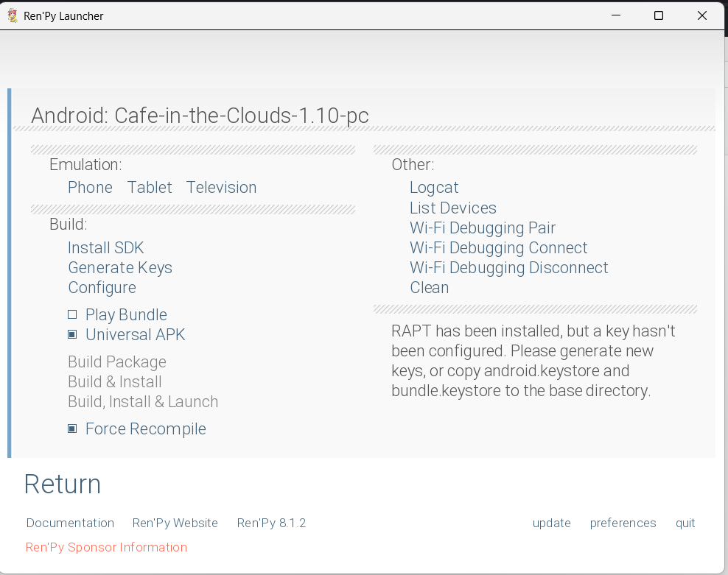Open Logcat

(x=434, y=188)
